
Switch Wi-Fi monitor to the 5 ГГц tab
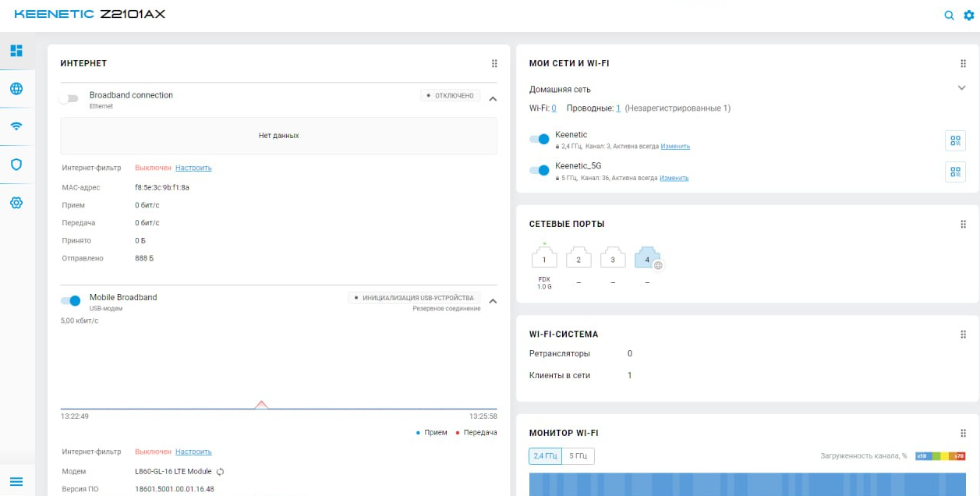578,456
